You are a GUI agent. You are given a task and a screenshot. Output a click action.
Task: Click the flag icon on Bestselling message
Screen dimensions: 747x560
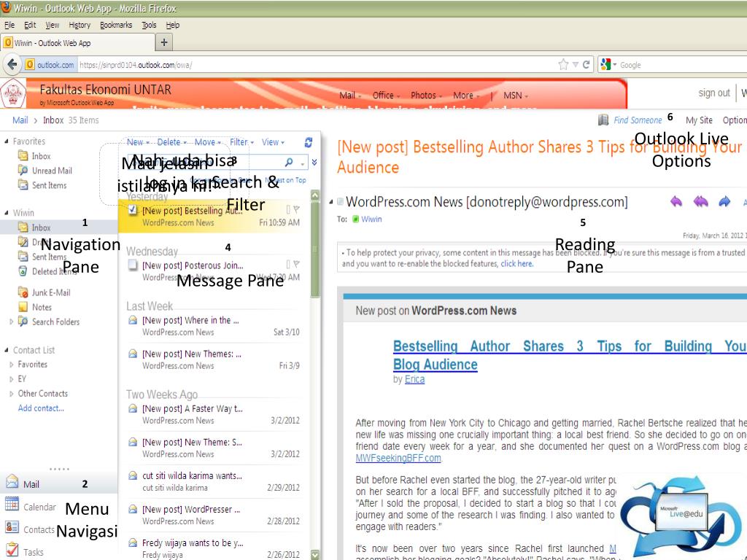[x=296, y=209]
